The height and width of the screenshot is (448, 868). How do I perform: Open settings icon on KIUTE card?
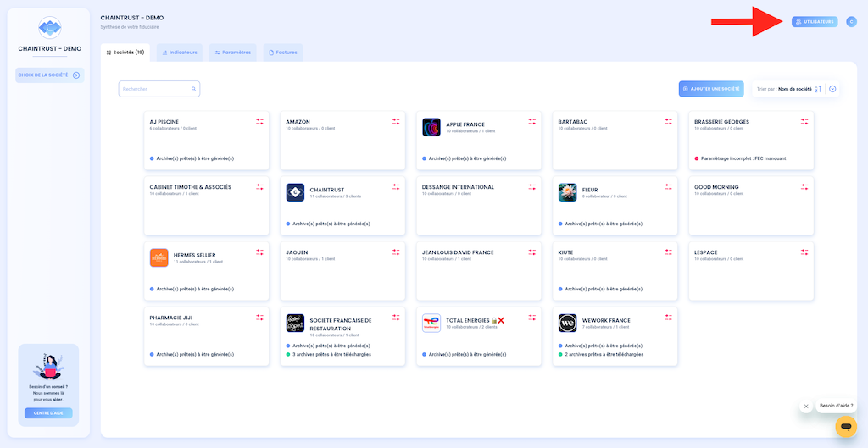668,252
